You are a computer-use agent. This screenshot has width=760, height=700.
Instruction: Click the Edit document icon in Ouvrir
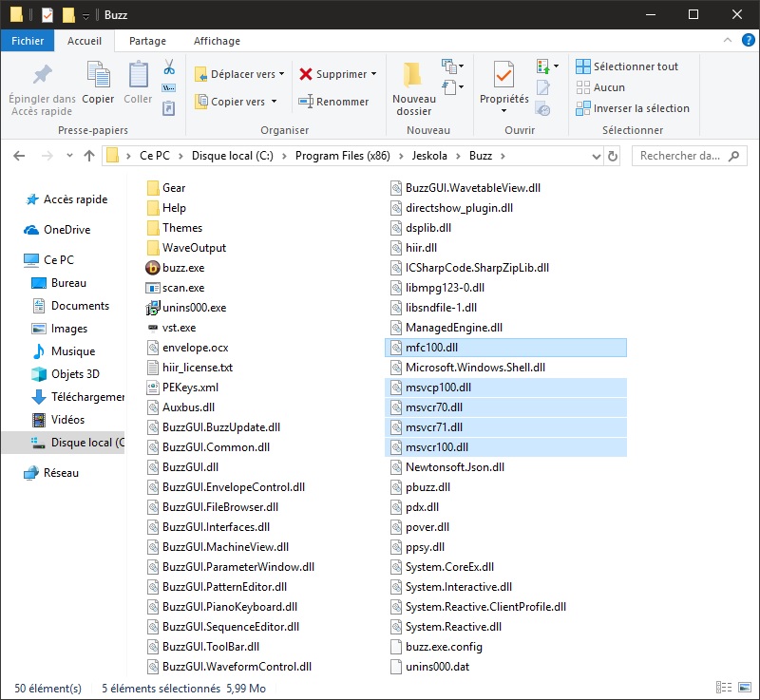coord(542,87)
